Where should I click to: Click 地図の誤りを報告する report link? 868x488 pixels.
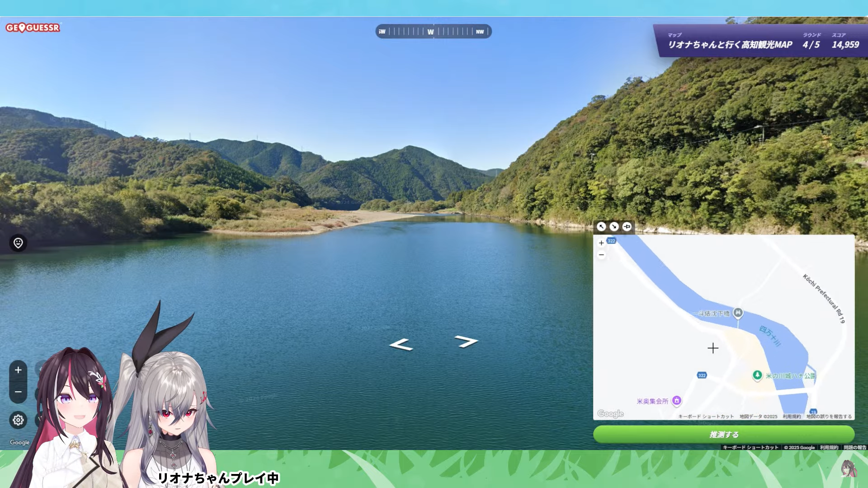click(x=829, y=417)
